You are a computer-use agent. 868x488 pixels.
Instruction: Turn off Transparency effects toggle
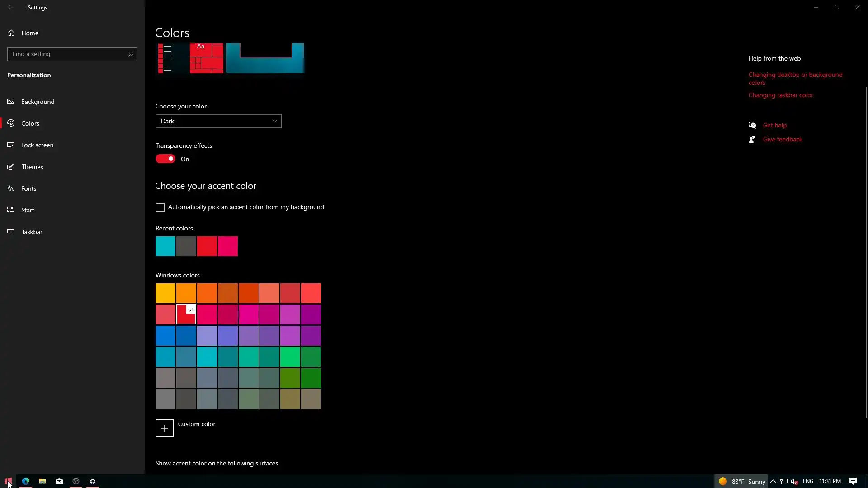165,159
